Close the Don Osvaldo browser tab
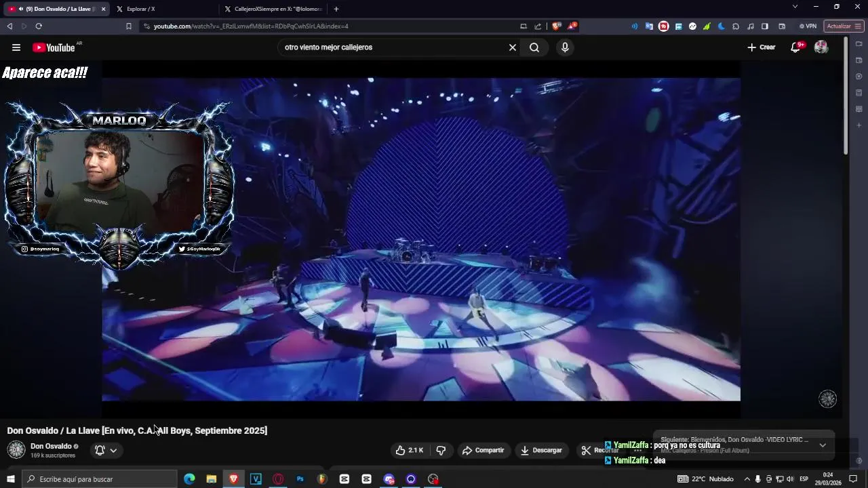The image size is (868, 488). tap(104, 9)
